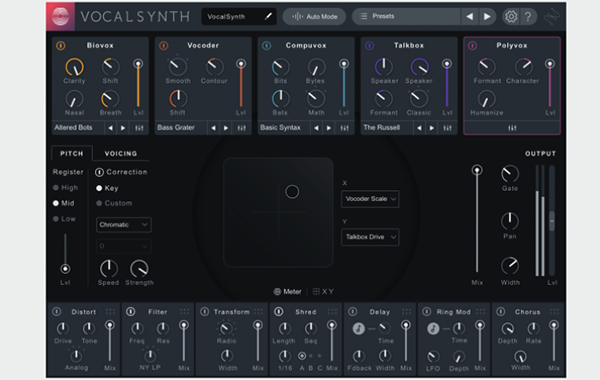The image size is (600, 380).
Task: Open X axis Vocoder Scale dropdown
Action: pos(370,199)
